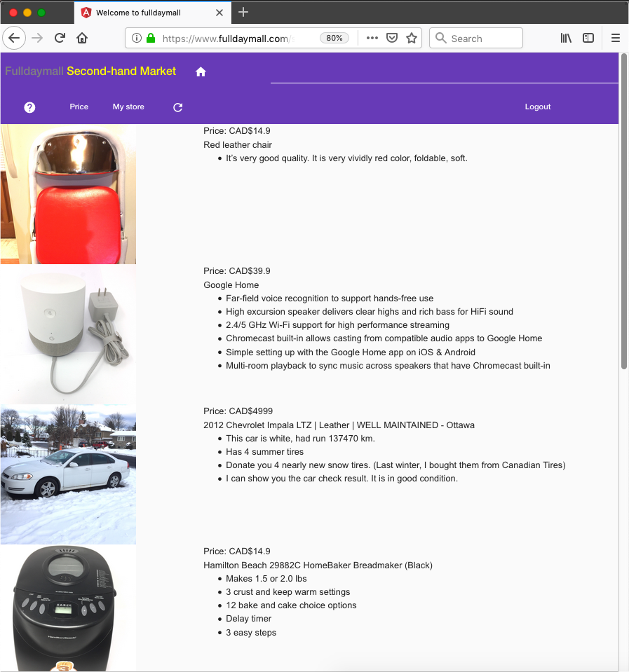The height and width of the screenshot is (672, 629).
Task: Open the Firefox Library icon
Action: pyautogui.click(x=566, y=38)
